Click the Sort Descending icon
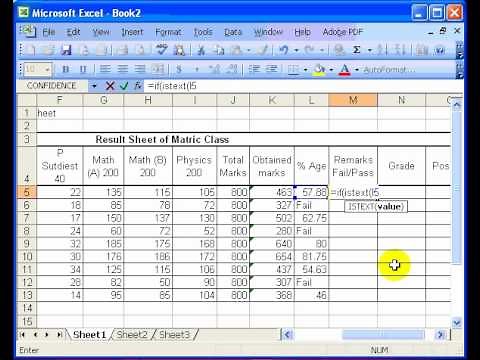The height and width of the screenshot is (360, 480). coord(400,50)
